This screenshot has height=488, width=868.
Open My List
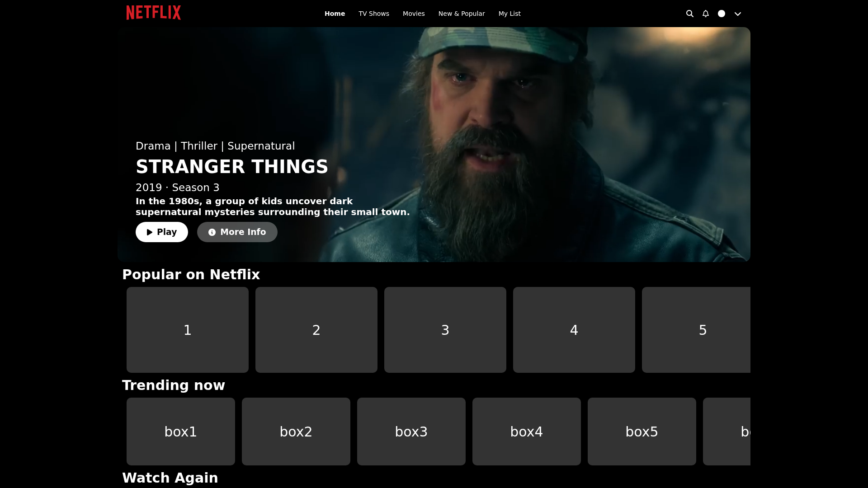[509, 14]
